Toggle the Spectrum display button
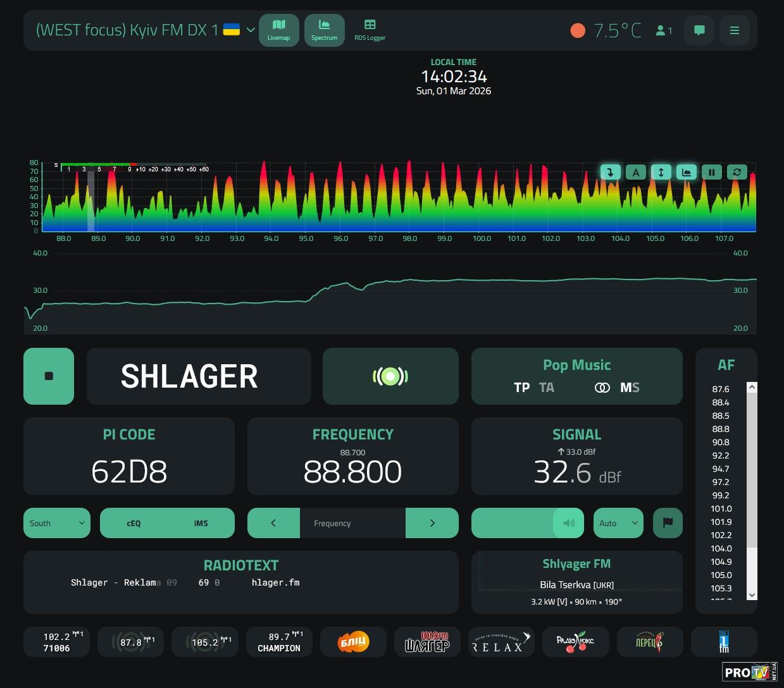This screenshot has height=688, width=784. (324, 30)
